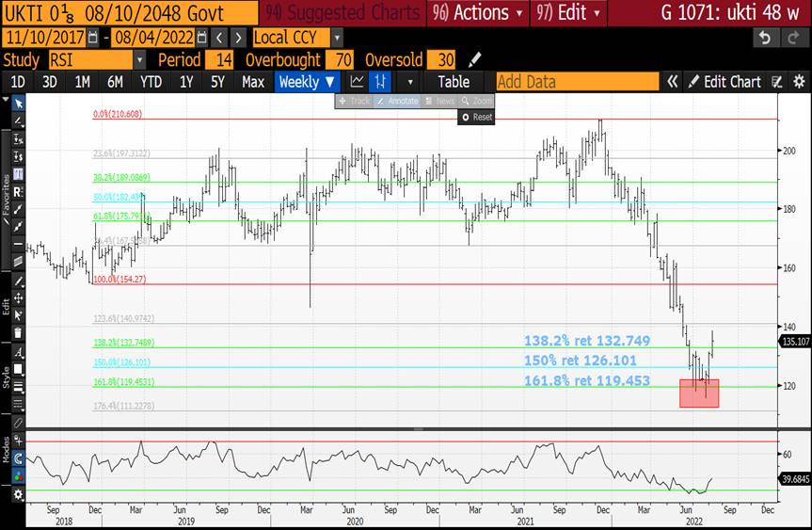
Task: Click the notes edit icon beside Edit Chart
Action: tap(777, 82)
